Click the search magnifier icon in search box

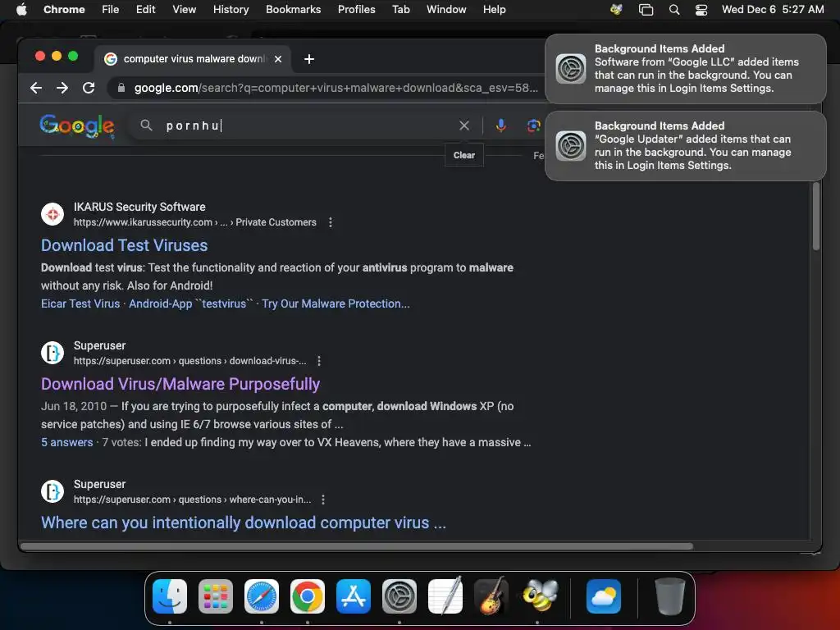[146, 126]
